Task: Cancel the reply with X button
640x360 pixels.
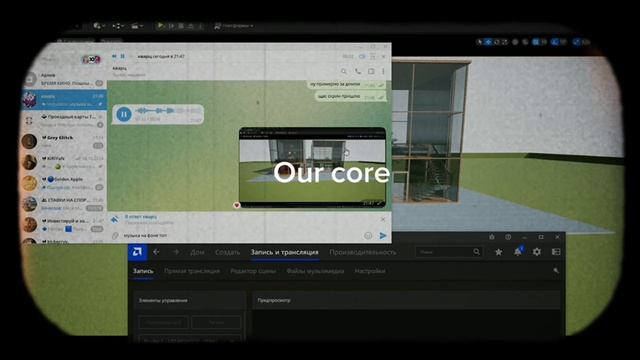Action: (x=383, y=219)
